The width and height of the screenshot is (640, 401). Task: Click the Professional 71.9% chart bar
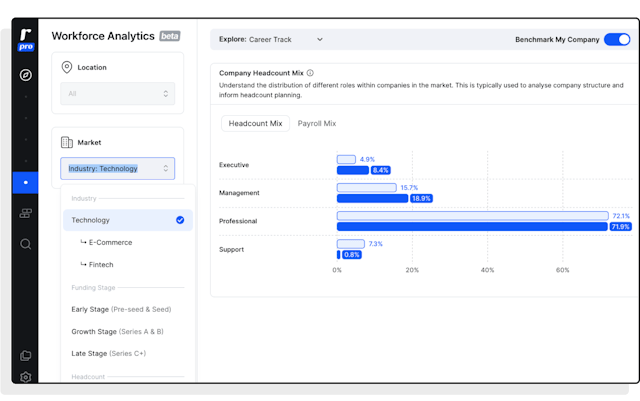[472, 227]
